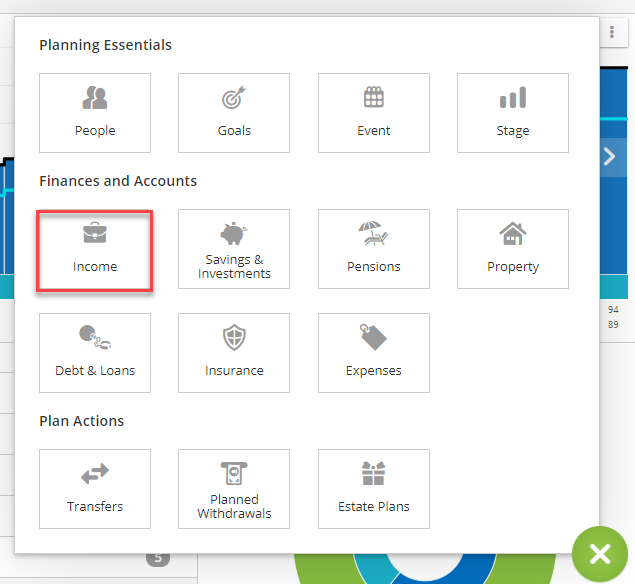Open the Planned Withdrawals ATM tile

234,489
